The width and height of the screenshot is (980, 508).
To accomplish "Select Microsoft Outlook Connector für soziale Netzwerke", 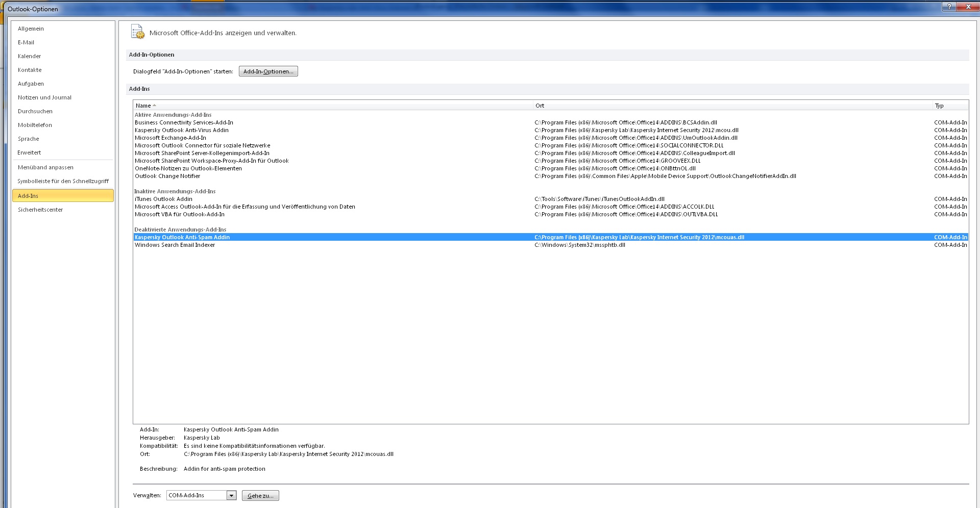I will (551, 145).
